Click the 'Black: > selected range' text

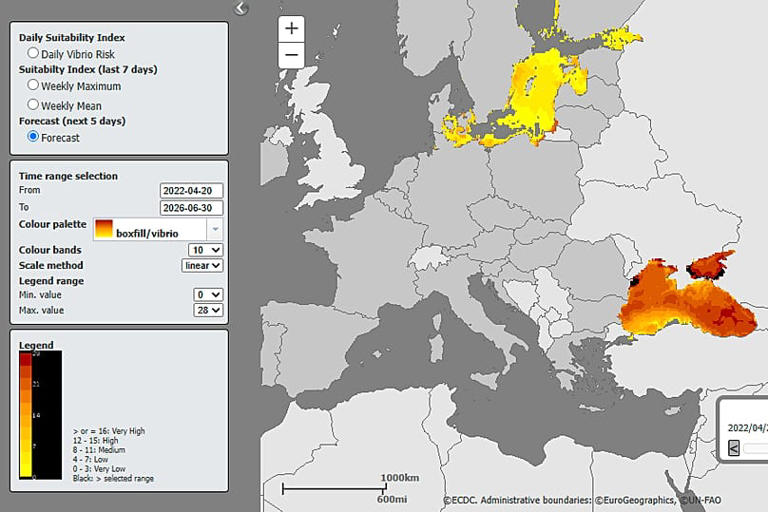pos(113,478)
